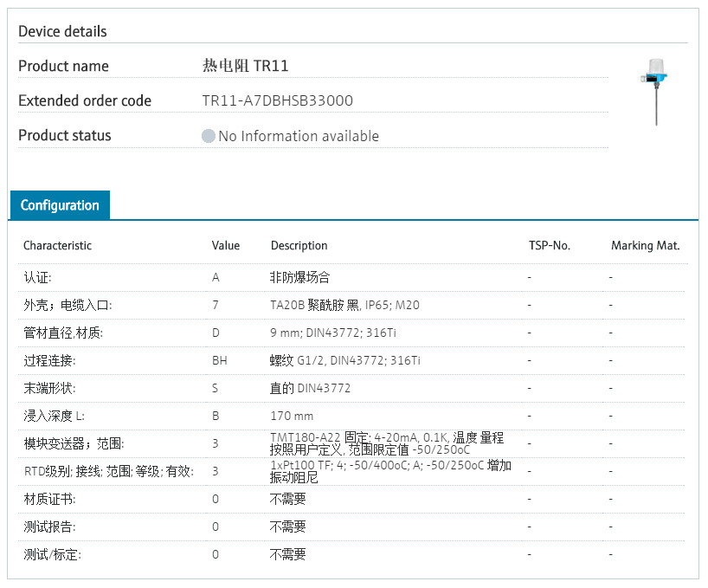Click the Value column header
708x588 pixels.
tap(226, 246)
